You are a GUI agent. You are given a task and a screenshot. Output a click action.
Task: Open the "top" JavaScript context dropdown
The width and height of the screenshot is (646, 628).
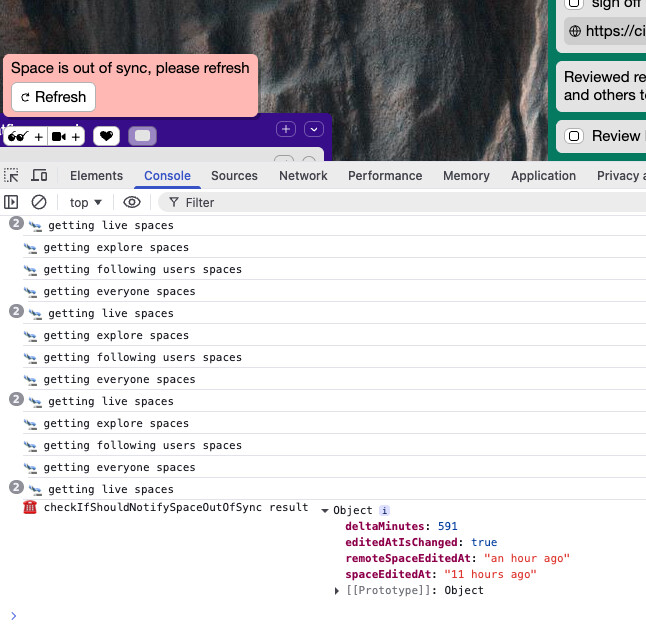click(86, 202)
